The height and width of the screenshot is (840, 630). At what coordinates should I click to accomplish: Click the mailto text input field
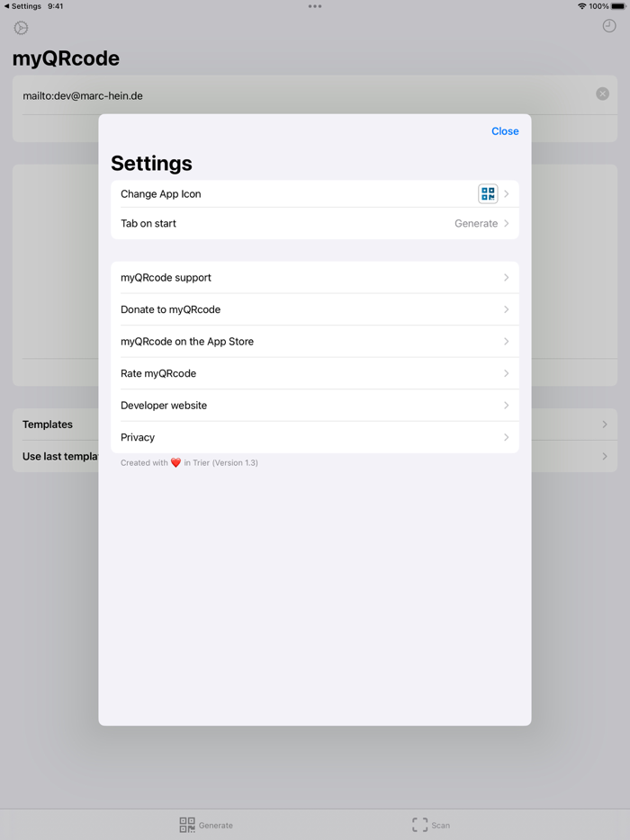(306, 96)
